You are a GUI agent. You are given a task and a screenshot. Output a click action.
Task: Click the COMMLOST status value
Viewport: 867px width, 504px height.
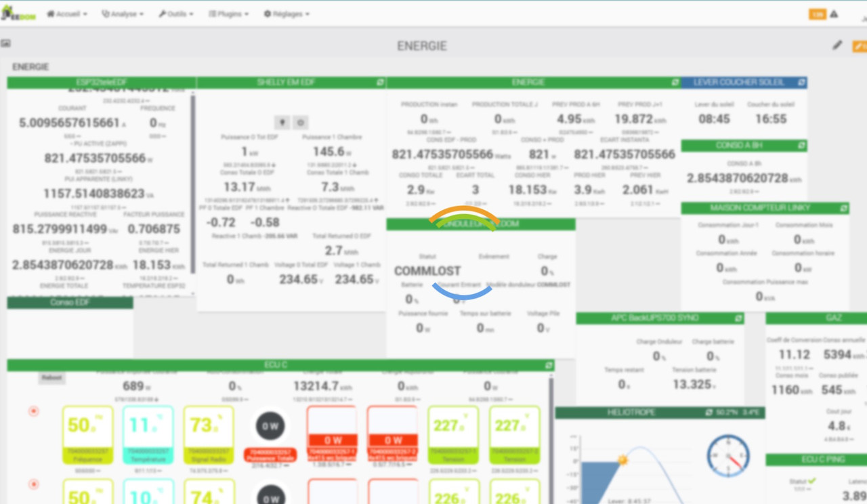coord(428,271)
